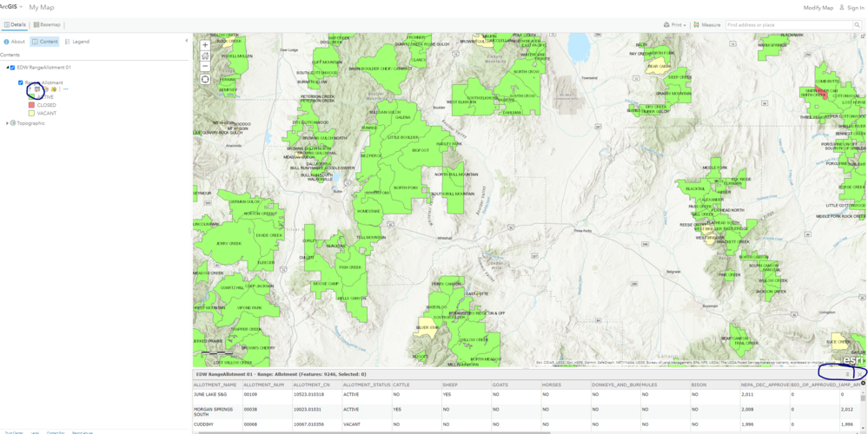
Task: Click the ALLOTMENT_STATUS column header
Action: tap(367, 385)
